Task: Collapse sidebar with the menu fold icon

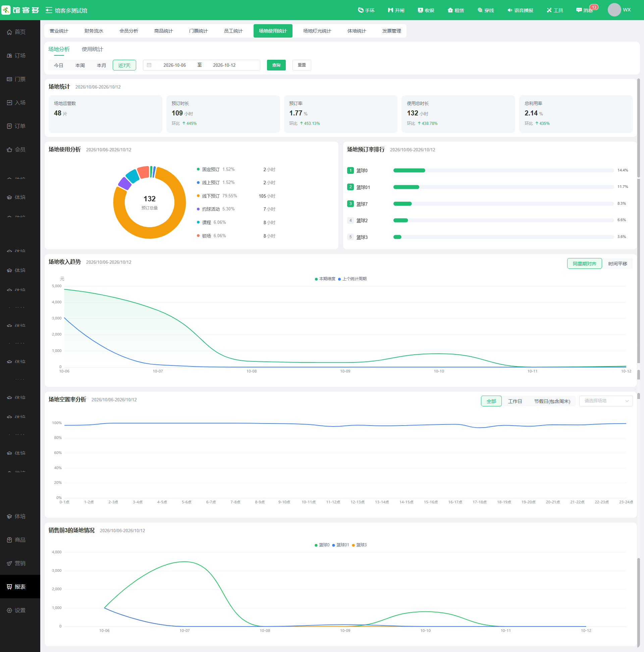Action: 49,10
